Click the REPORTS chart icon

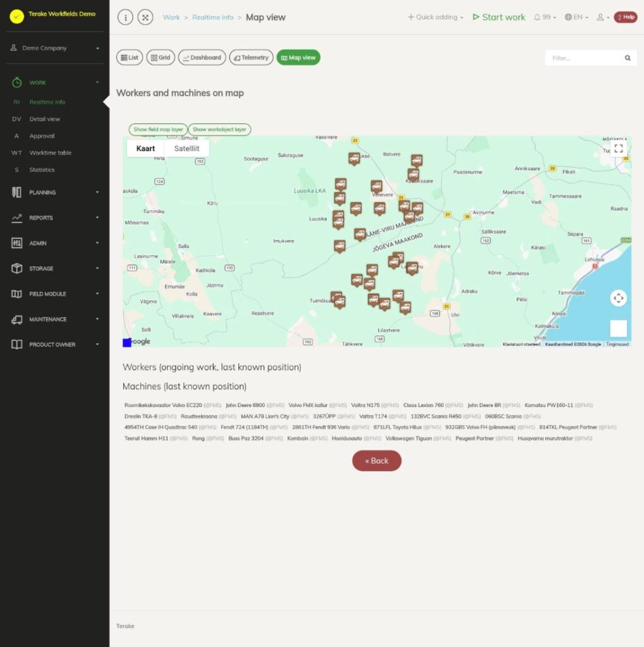coord(16,218)
